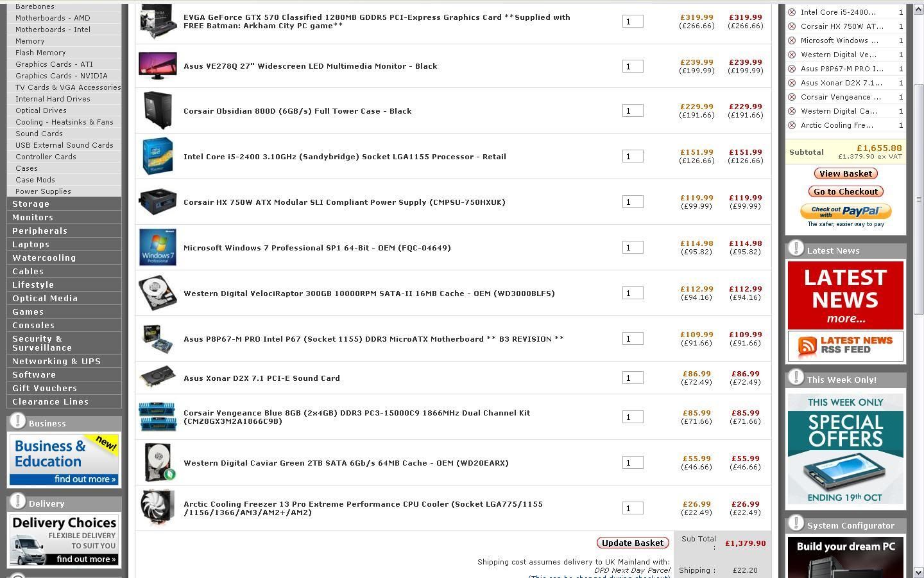Edit quantity field for EVGA GeForce GTX 570
This screenshot has height=578, width=924.
pos(633,21)
